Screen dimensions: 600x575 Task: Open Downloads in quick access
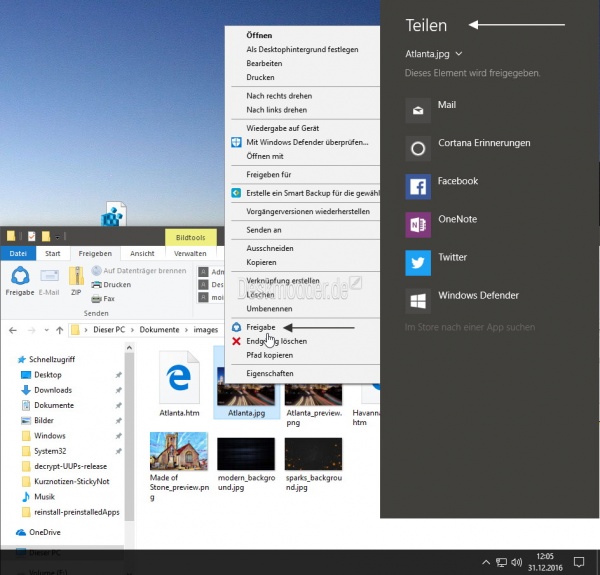(52, 390)
